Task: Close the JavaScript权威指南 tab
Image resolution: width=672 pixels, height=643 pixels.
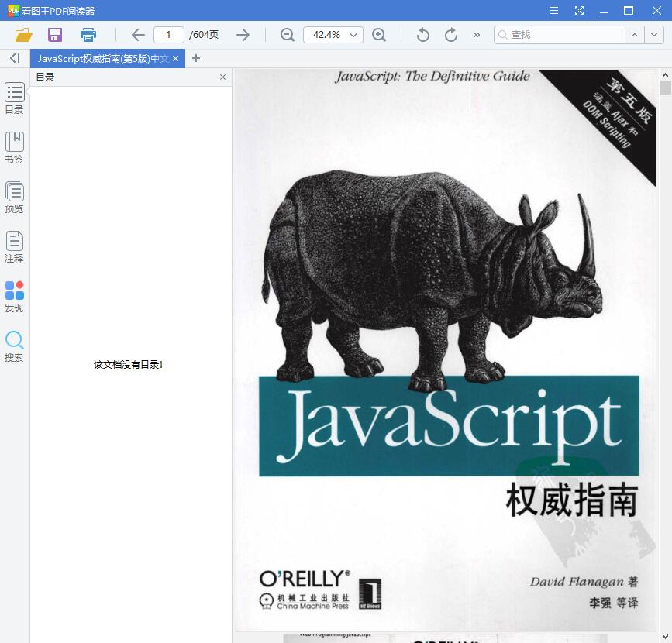Action: [176, 59]
